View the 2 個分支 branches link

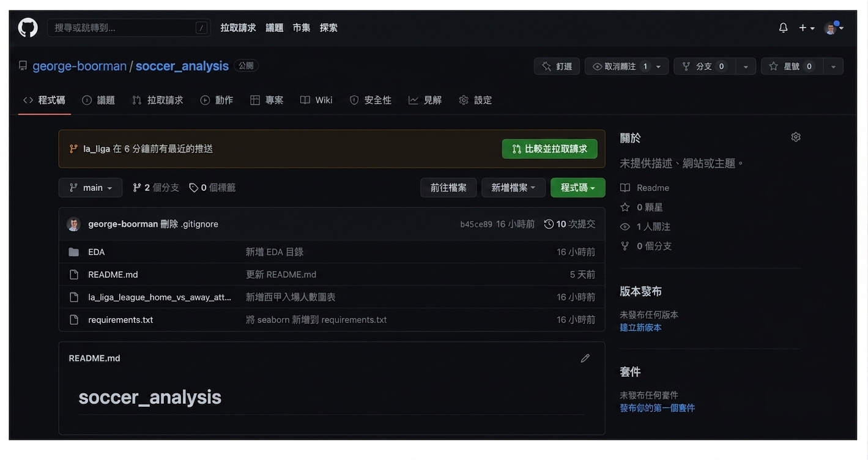(156, 188)
